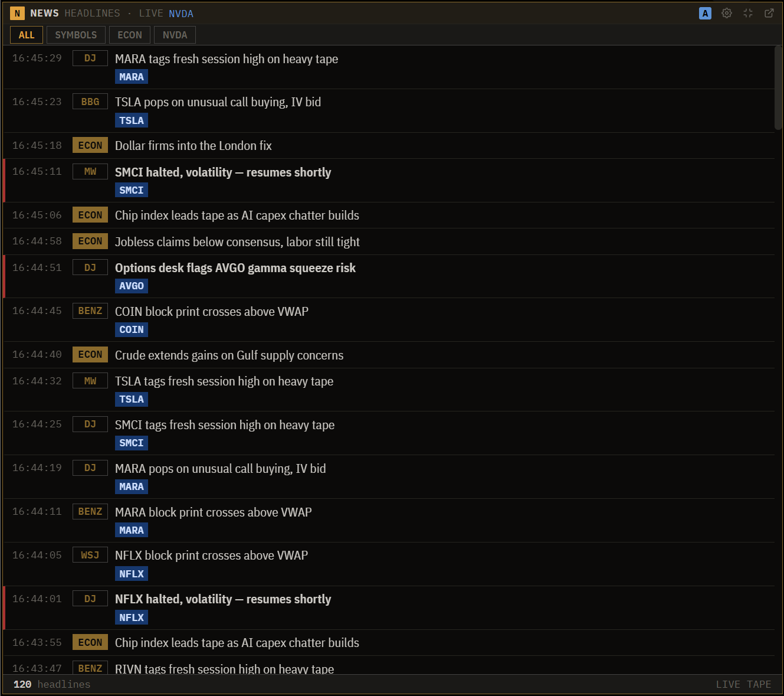Image resolution: width=784 pixels, height=696 pixels.
Task: Click the DJ source tag on the NFLX halted row
Action: 90,599
